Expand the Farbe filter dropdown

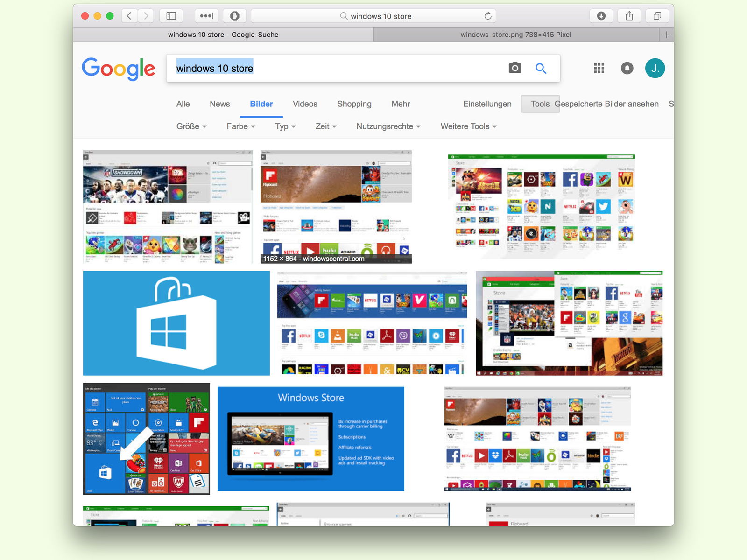(241, 126)
